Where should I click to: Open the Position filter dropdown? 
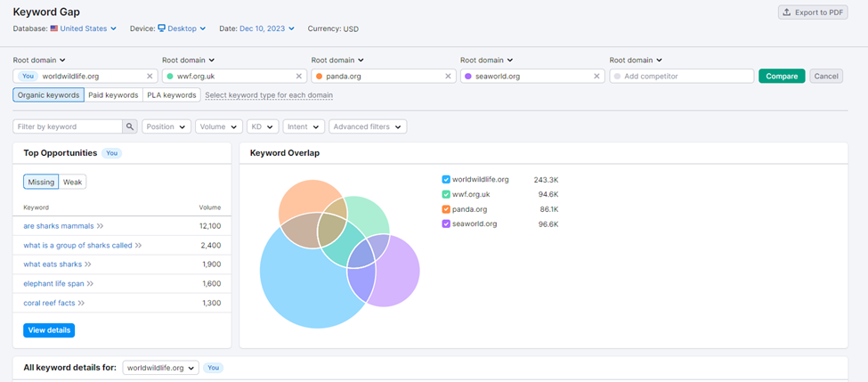(x=166, y=126)
